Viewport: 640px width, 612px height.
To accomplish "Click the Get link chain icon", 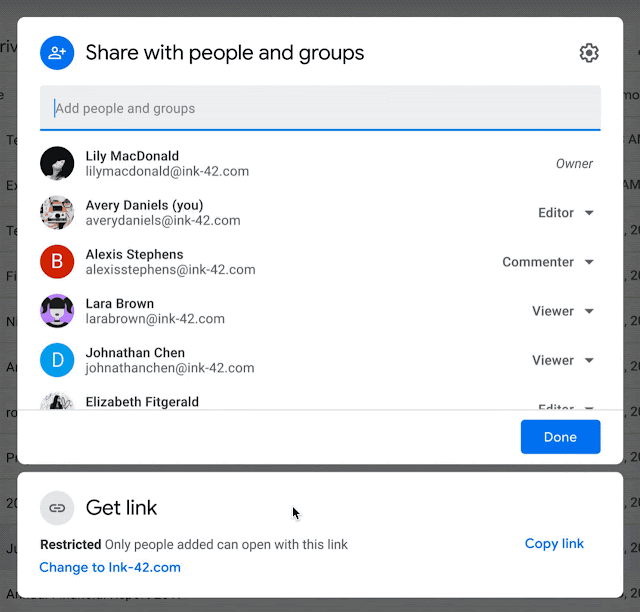I will coord(57,508).
